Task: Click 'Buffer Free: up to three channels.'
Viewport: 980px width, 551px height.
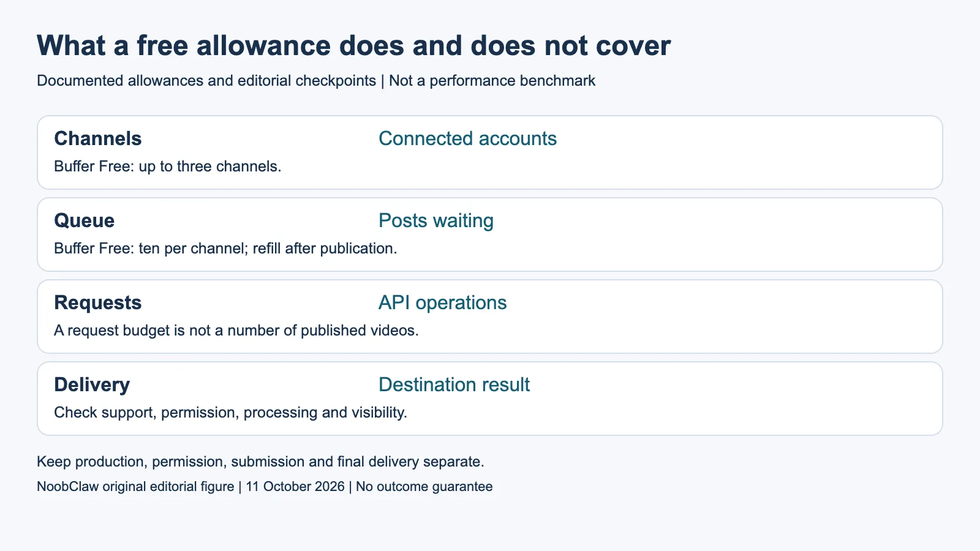Action: point(168,167)
